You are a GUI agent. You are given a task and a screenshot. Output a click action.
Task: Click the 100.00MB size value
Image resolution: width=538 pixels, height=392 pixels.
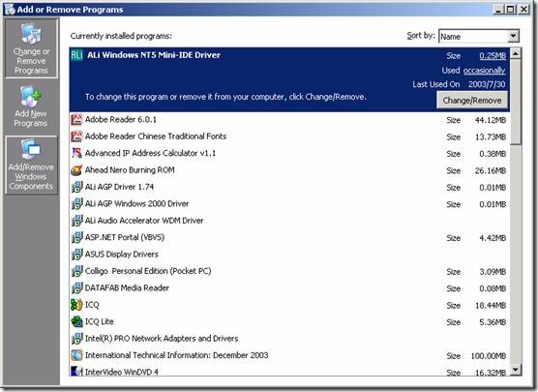coord(489,356)
